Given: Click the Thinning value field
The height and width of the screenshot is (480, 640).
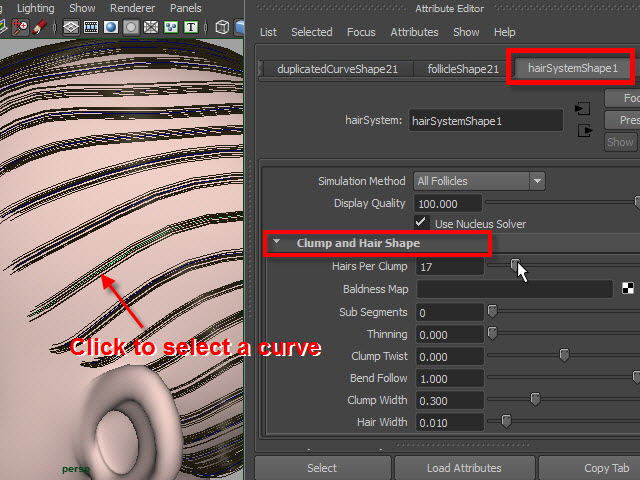Looking at the screenshot, I should 449,335.
